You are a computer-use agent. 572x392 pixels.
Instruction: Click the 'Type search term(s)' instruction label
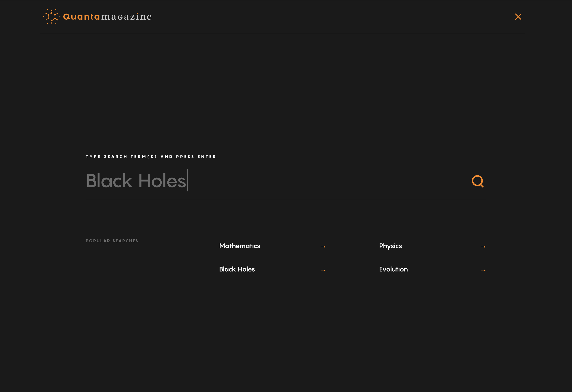[151, 157]
